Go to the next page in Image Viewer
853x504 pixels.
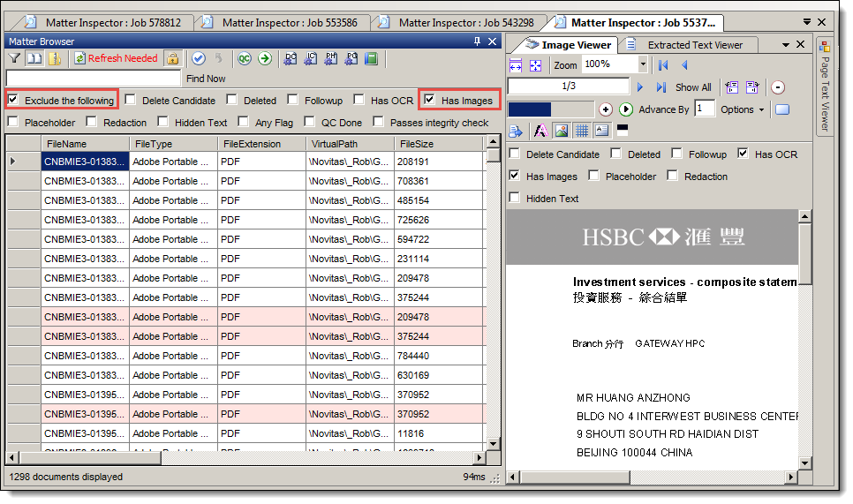click(640, 87)
